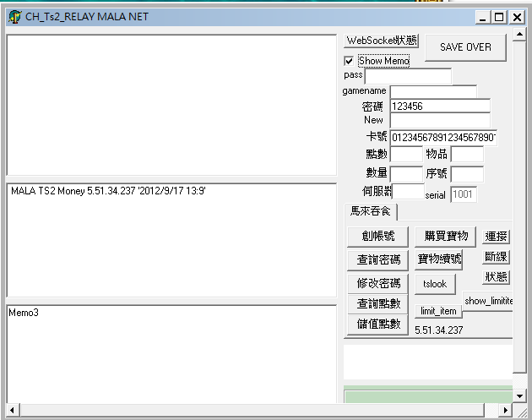
Task: Click the 創帳號 button
Action: (377, 236)
